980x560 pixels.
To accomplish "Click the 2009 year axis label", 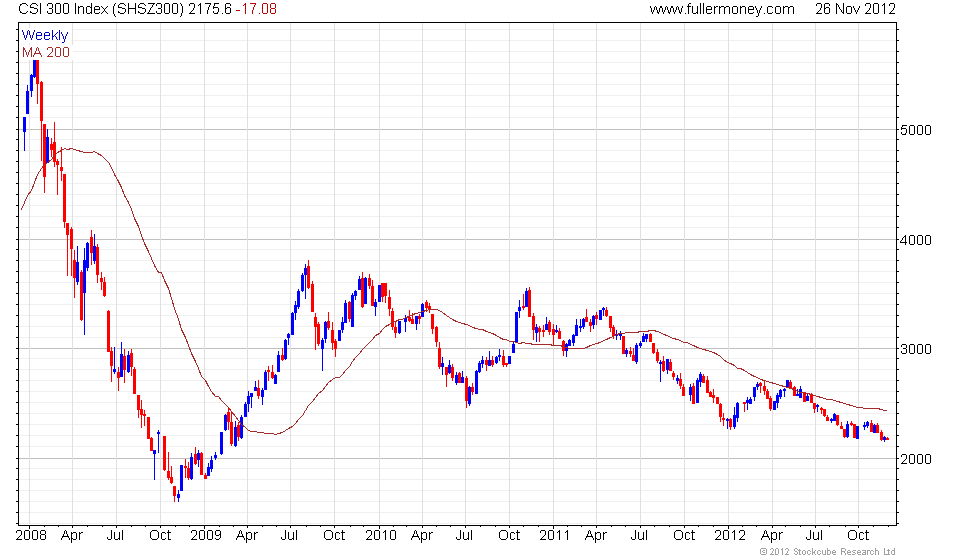I will (x=206, y=535).
